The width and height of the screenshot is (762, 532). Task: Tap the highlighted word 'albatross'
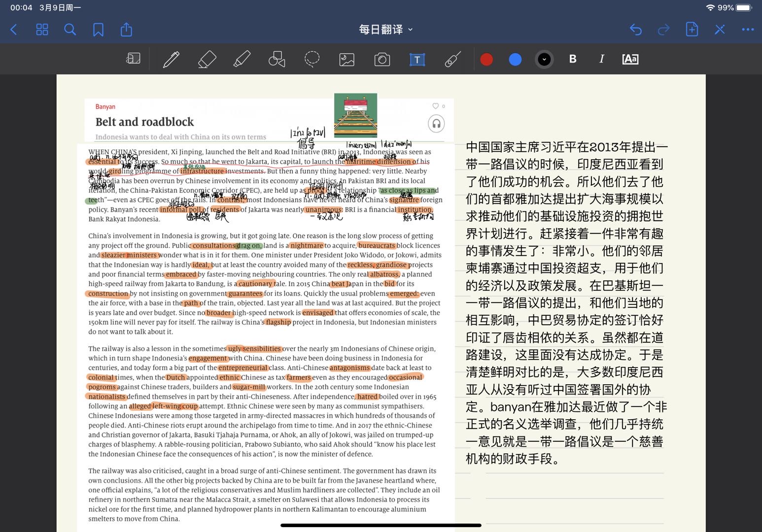384,274
